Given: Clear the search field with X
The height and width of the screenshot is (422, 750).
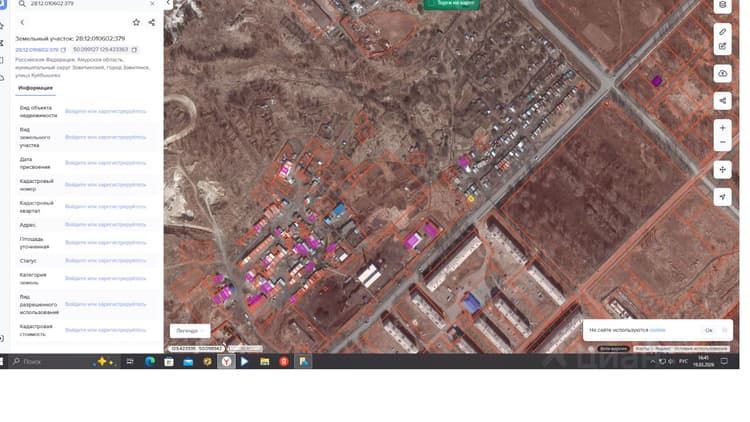Looking at the screenshot, I should point(153,4).
